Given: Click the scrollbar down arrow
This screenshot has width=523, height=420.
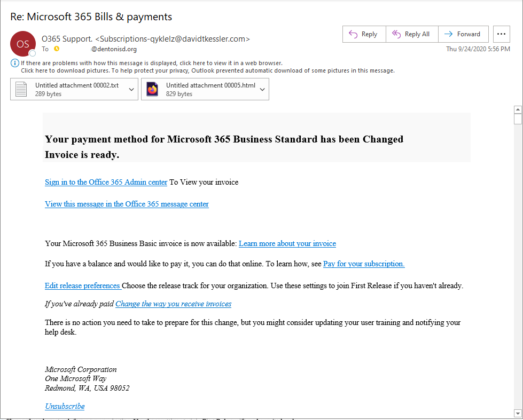Looking at the screenshot, I should click(x=518, y=413).
